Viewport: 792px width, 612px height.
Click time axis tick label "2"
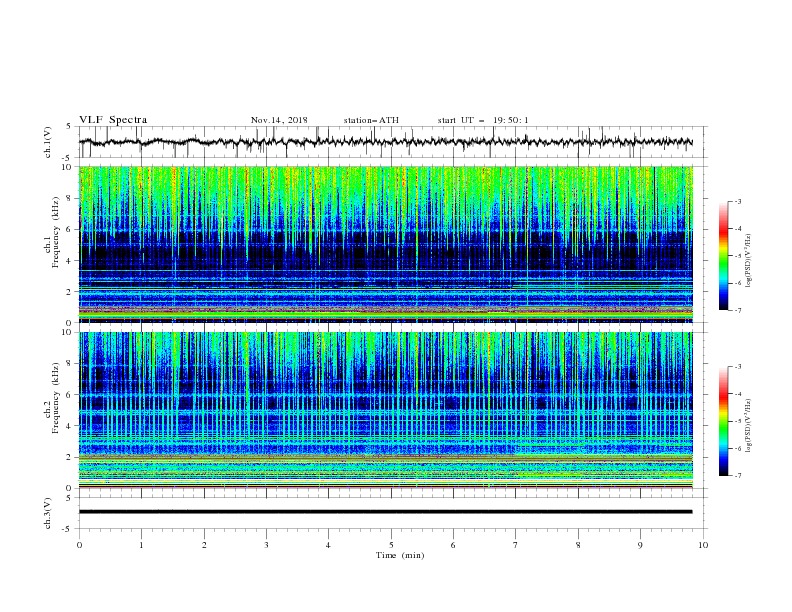point(204,545)
